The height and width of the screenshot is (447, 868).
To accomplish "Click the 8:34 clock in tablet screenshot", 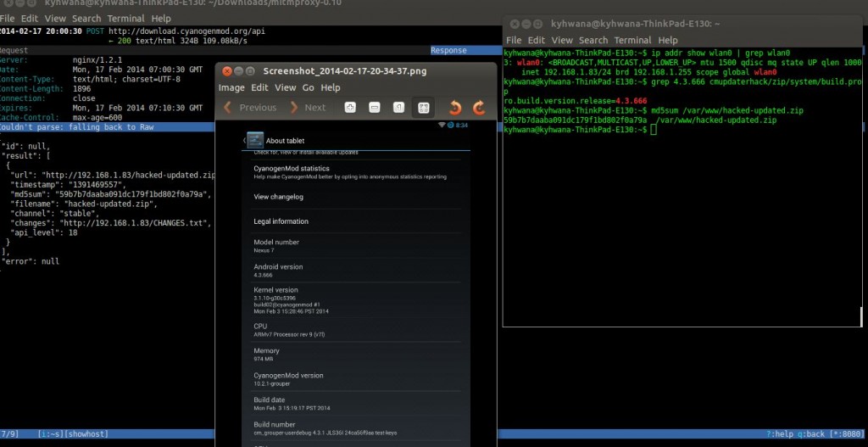I will point(462,126).
